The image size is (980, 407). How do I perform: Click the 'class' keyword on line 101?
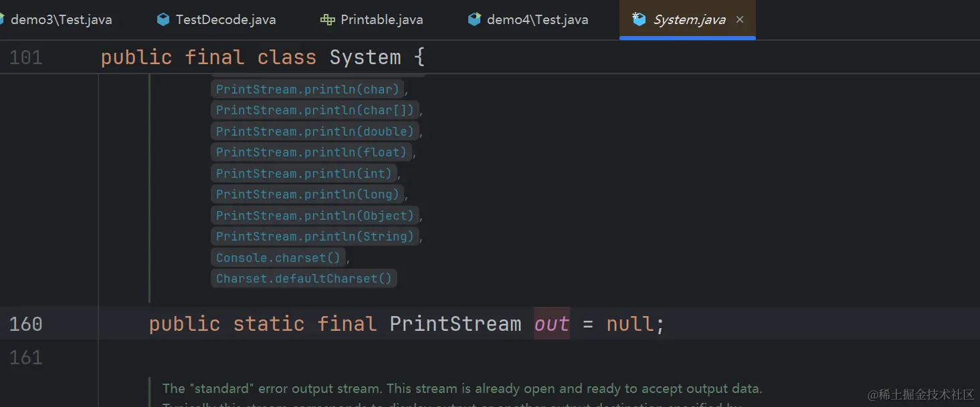tap(287, 57)
